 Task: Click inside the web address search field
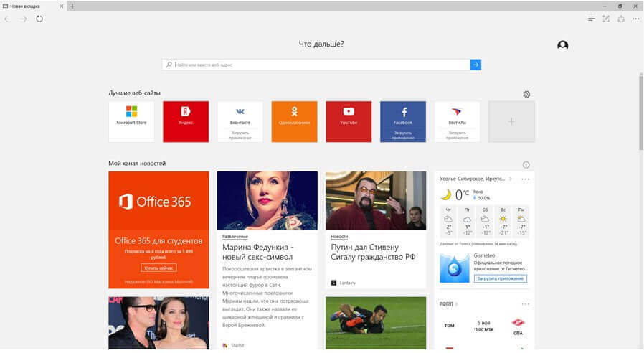316,65
